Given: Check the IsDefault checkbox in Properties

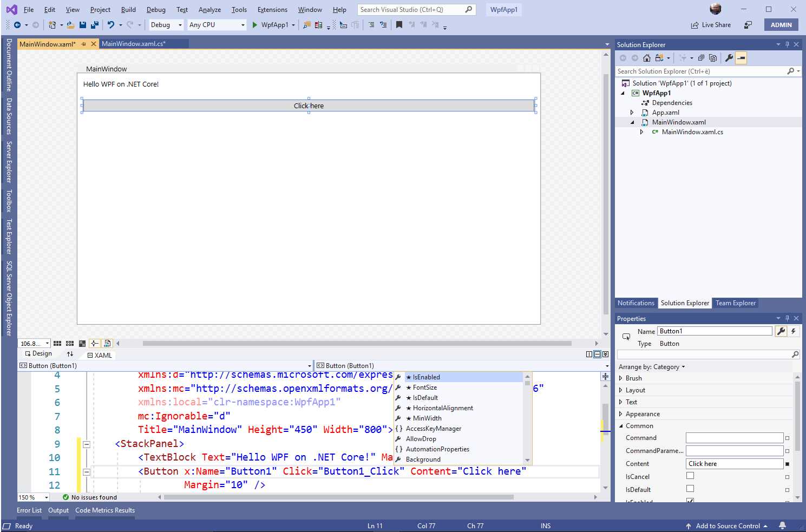Looking at the screenshot, I should tap(690, 488).
